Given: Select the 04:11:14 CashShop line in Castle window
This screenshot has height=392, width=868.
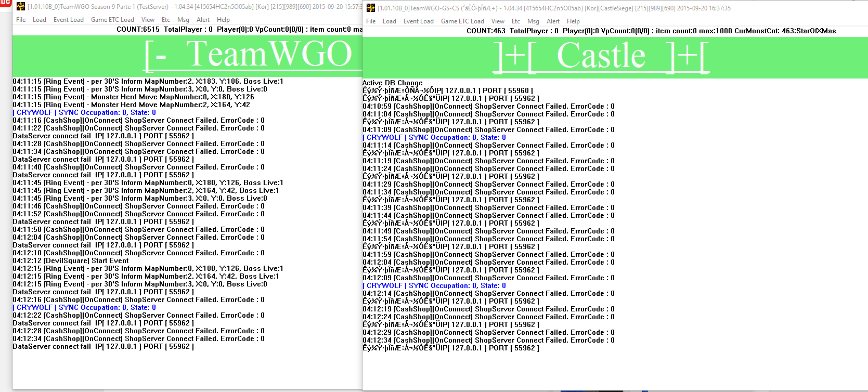Looking at the screenshot, I should click(488, 145).
